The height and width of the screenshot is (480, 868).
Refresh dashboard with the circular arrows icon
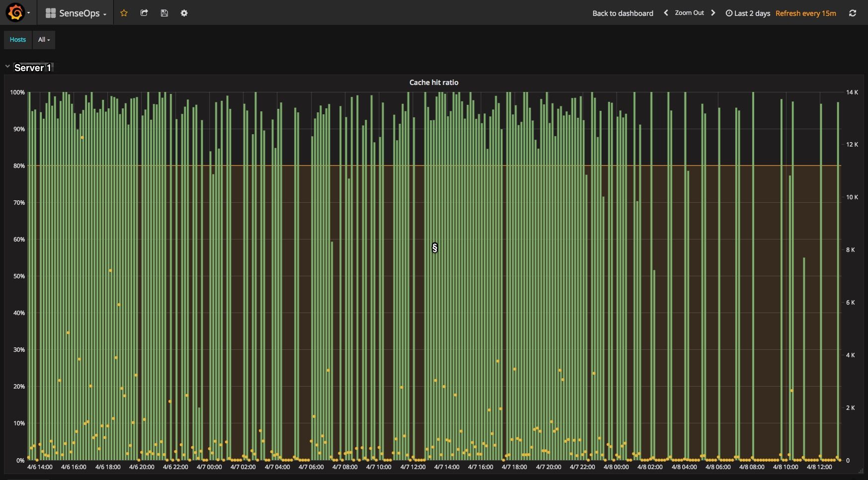[853, 13]
